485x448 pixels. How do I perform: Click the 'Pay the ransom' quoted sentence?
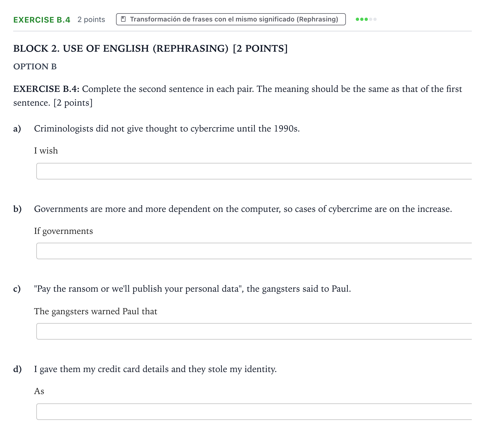pos(192,289)
